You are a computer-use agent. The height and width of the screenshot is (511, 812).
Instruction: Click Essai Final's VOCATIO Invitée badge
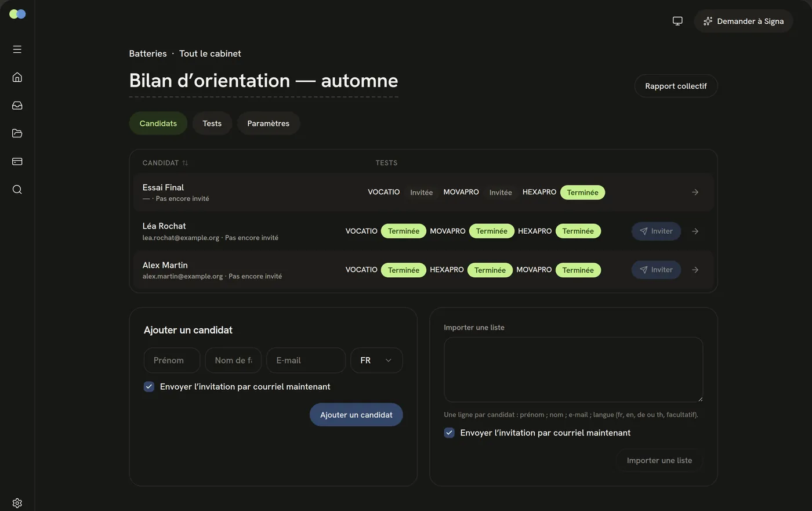point(421,193)
